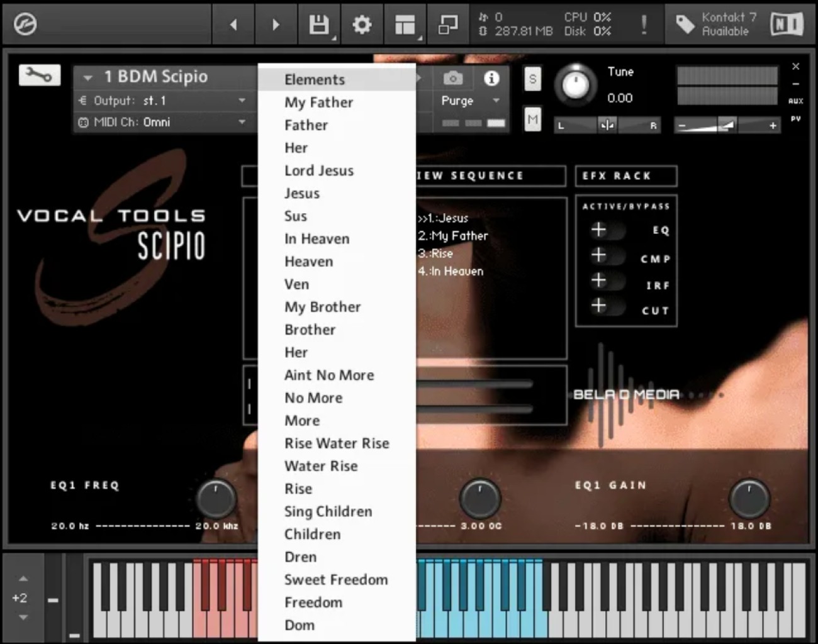Click the Kontakt logo icon
The height and width of the screenshot is (644, 818).
[25, 25]
